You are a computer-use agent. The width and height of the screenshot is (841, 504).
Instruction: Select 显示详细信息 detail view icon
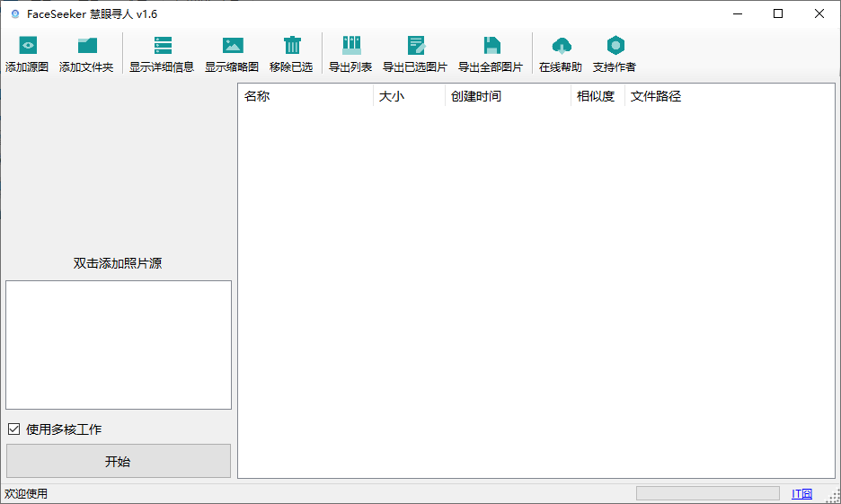point(162,46)
